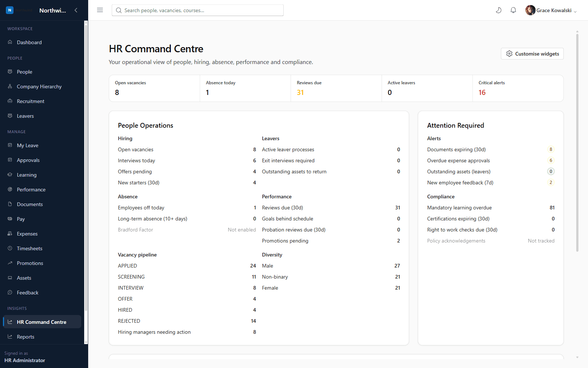The height and width of the screenshot is (368, 588).
Task: Click the 'Mandatory learning overdue' row text
Action: pos(459,208)
